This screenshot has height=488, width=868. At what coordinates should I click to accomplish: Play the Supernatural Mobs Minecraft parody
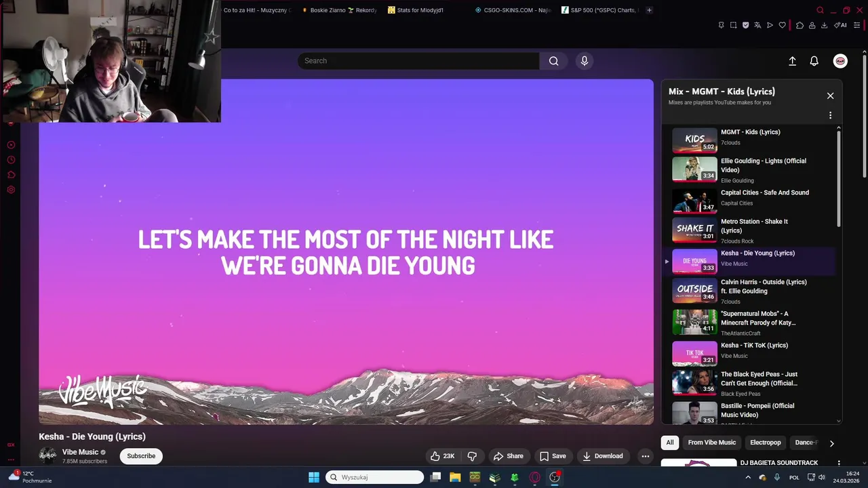(x=758, y=318)
